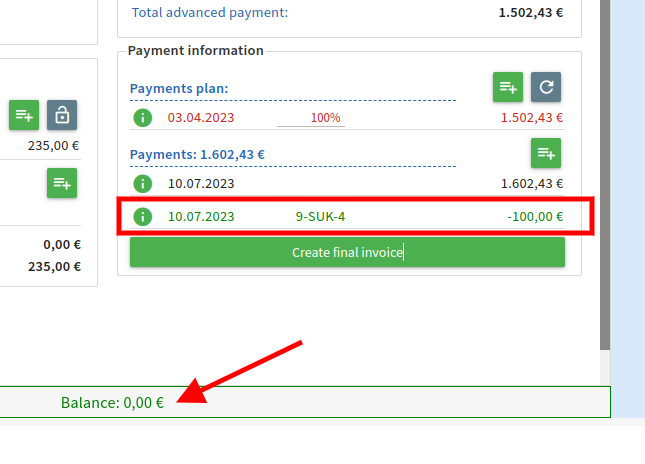Open info icon on the 9-SUK-4 row
Image resolution: width=645 pixels, height=464 pixels.
coord(142,216)
